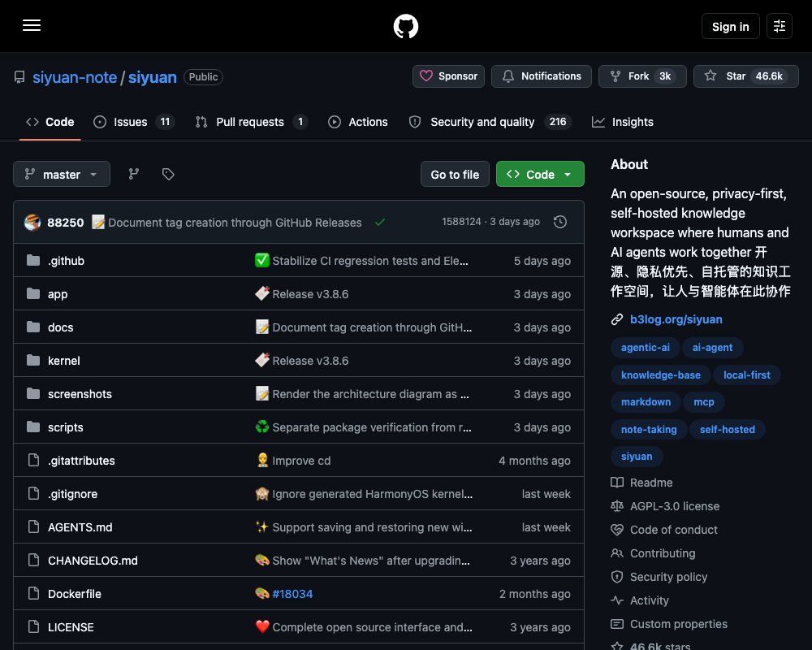Open the Code of conduct link
Viewport: 812px width, 650px height.
[x=664, y=530]
